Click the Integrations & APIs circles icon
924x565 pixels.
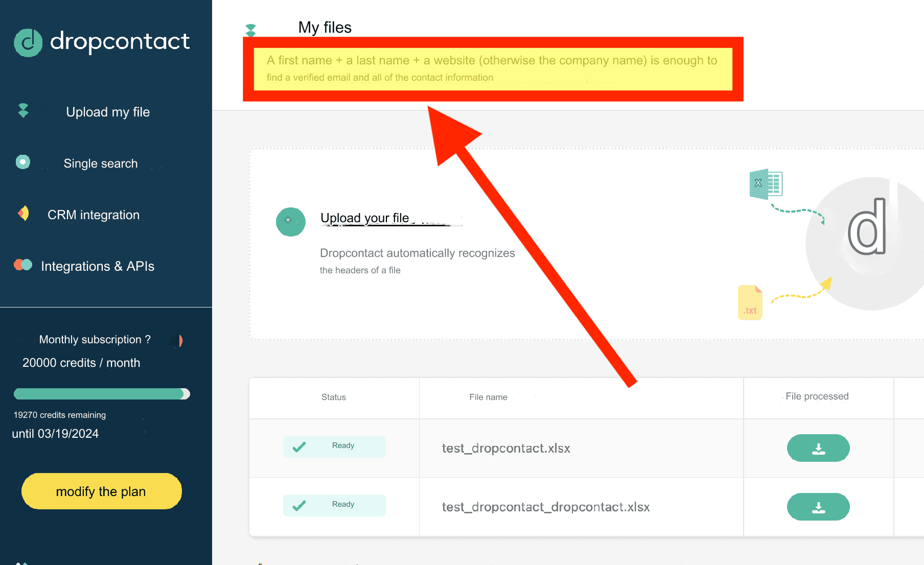tap(22, 265)
